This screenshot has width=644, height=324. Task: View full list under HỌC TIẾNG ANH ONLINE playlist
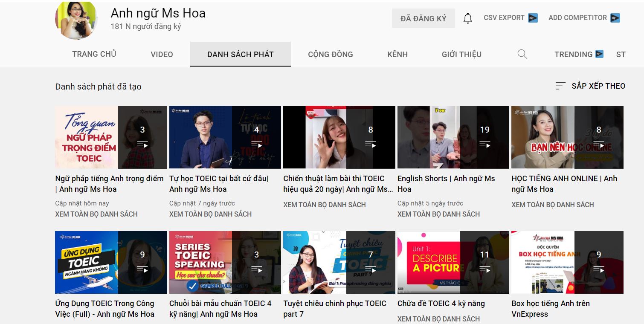[x=553, y=205]
